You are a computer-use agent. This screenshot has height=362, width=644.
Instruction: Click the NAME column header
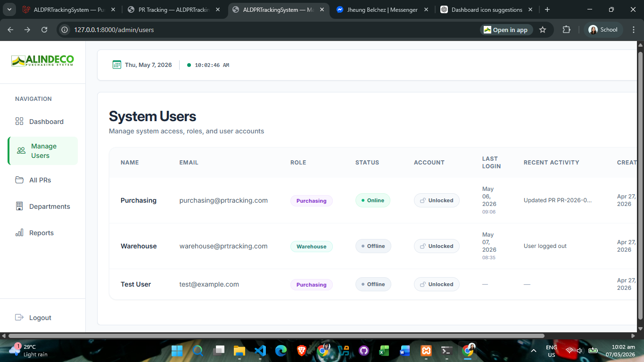tap(130, 163)
